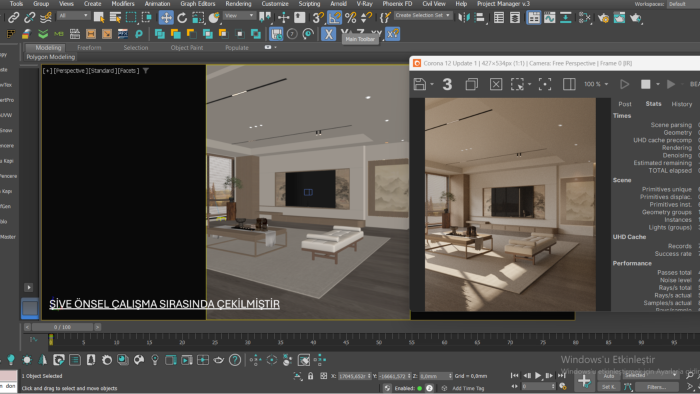Click the Render Production teapot icon
The image size is (700, 394).
(x=635, y=18)
